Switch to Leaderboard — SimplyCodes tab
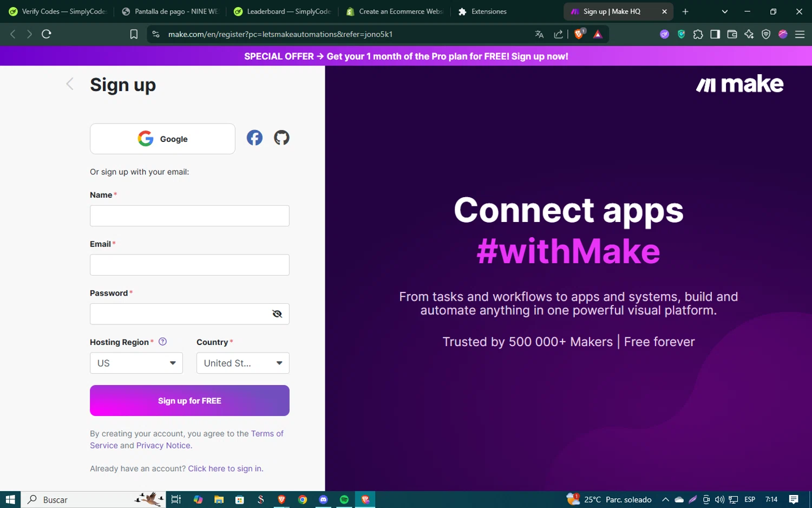 click(x=283, y=11)
